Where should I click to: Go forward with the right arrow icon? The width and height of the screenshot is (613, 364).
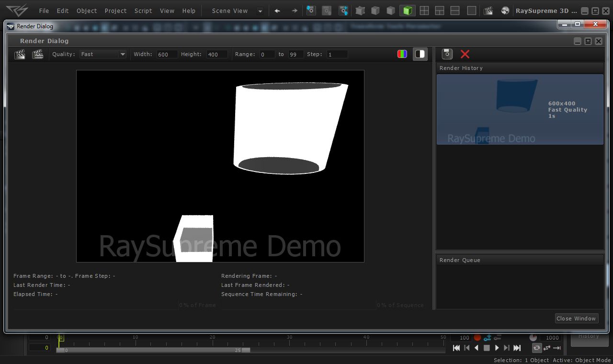pos(295,11)
